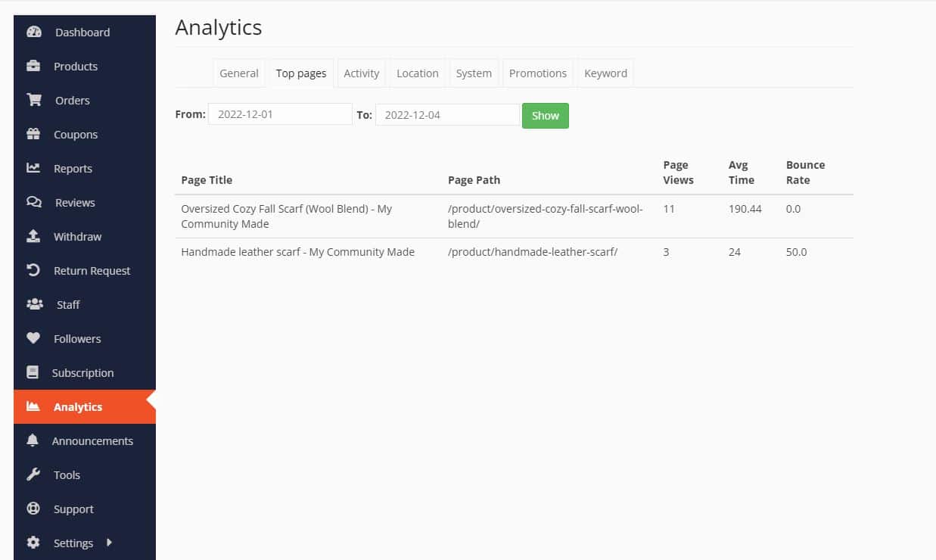Viewport: 936px width, 560px height.
Task: Click the Analytics area chart icon
Action: (33, 406)
